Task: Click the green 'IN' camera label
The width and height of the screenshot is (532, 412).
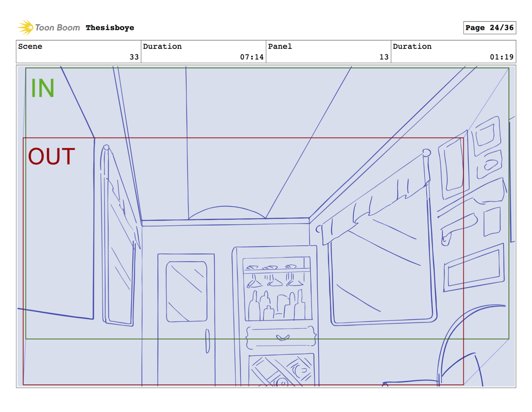Action: (42, 88)
